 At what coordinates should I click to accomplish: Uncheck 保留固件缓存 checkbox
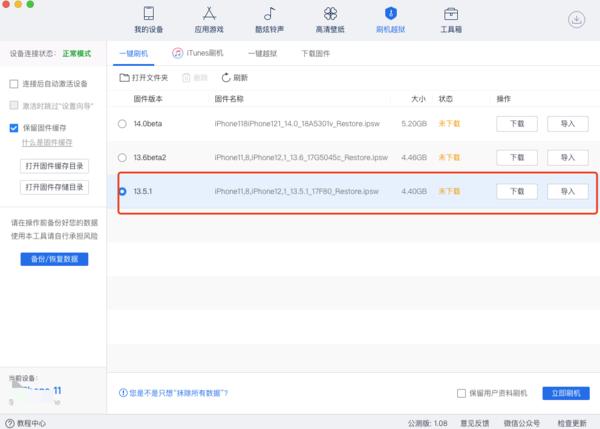[x=14, y=128]
